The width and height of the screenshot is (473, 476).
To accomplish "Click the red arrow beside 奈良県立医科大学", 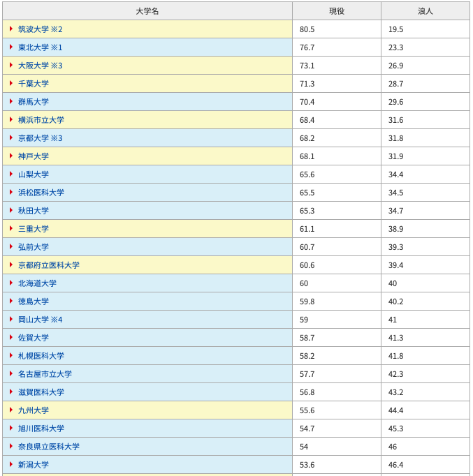I will click(x=11, y=446).
